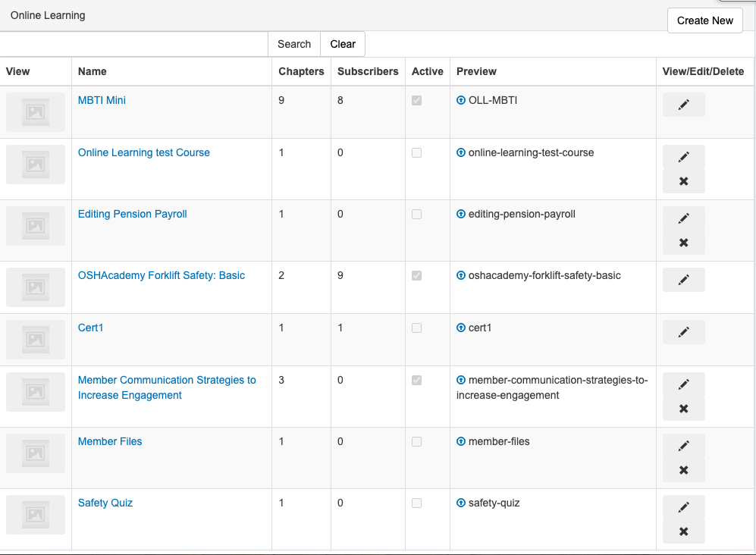The width and height of the screenshot is (756, 555).
Task: Delete Member Communication Strategies using the X icon
Action: tap(683, 408)
